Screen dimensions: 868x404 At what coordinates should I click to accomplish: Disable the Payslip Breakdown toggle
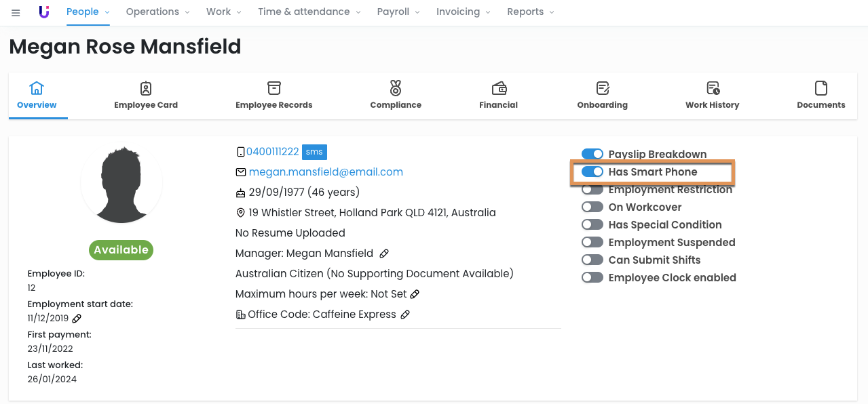coord(592,155)
